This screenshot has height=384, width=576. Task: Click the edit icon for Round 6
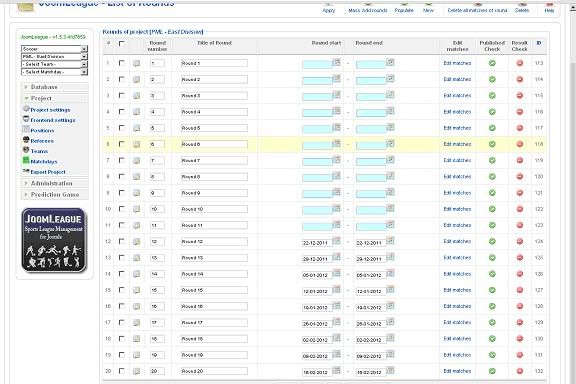point(137,144)
